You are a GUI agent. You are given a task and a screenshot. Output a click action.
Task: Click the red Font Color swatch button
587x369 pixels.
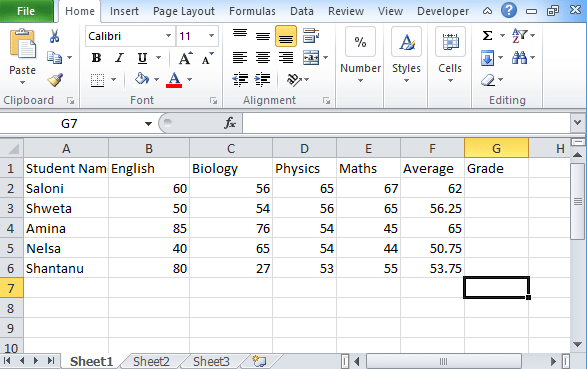pyautogui.click(x=174, y=80)
